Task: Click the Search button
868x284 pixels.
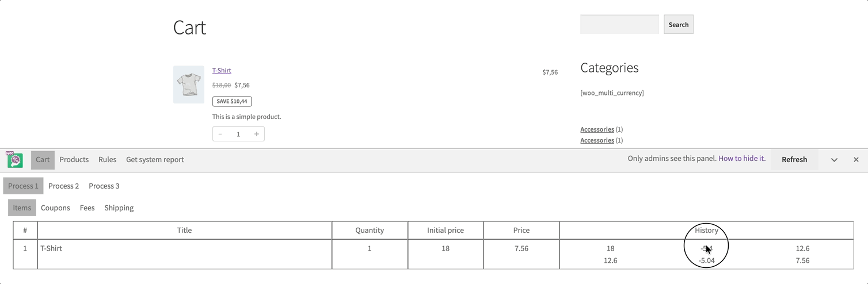Action: (x=678, y=25)
